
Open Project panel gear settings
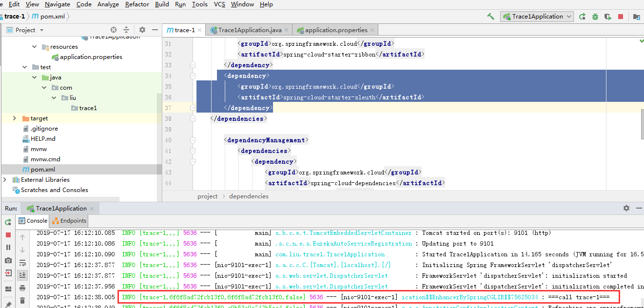click(x=142, y=30)
